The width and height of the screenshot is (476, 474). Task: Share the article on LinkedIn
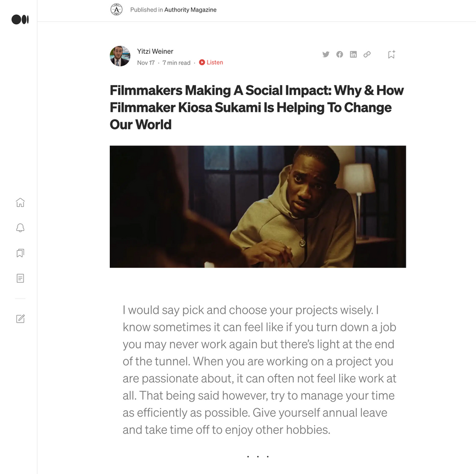[x=353, y=54]
